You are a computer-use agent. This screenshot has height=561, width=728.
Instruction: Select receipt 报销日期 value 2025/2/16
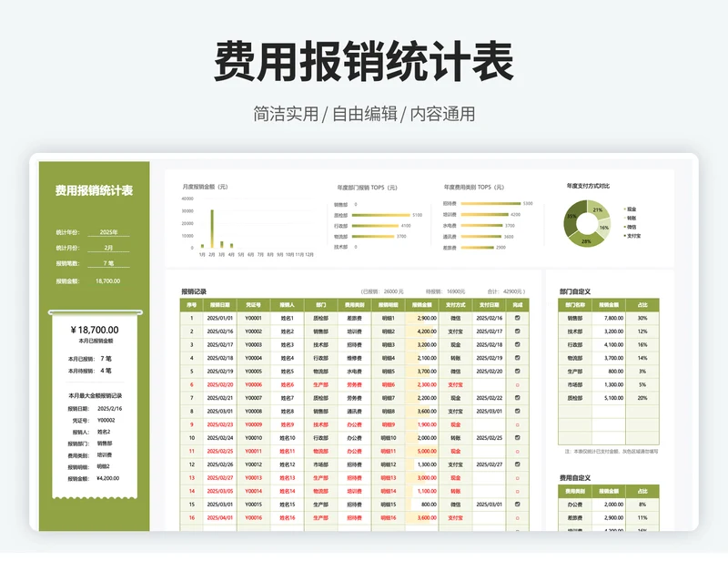[109, 409]
